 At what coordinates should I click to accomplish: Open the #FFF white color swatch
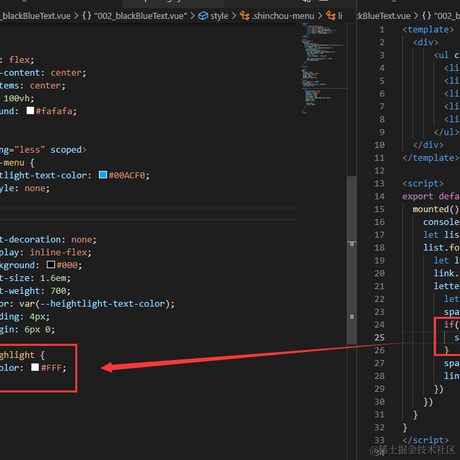point(35,367)
